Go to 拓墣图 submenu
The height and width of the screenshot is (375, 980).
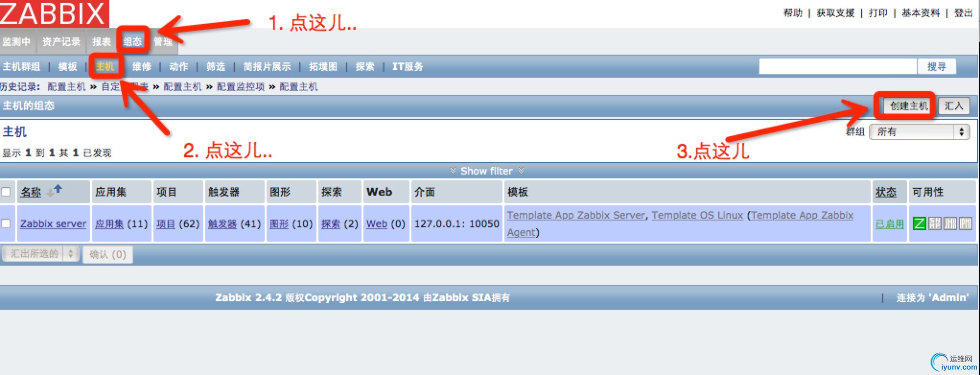[x=323, y=67]
